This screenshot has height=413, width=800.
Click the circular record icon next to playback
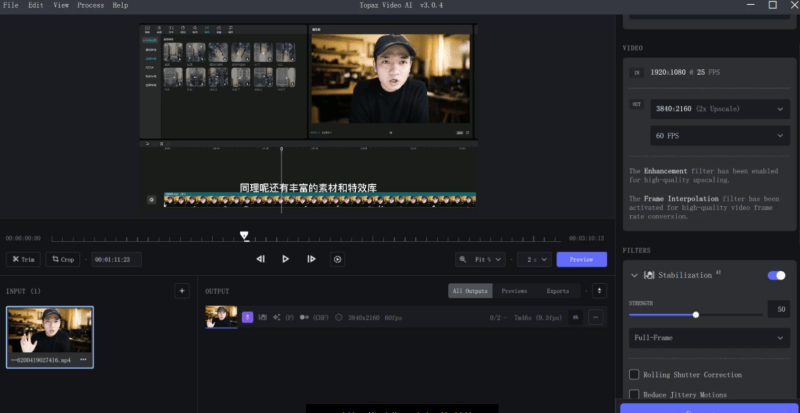click(x=337, y=259)
